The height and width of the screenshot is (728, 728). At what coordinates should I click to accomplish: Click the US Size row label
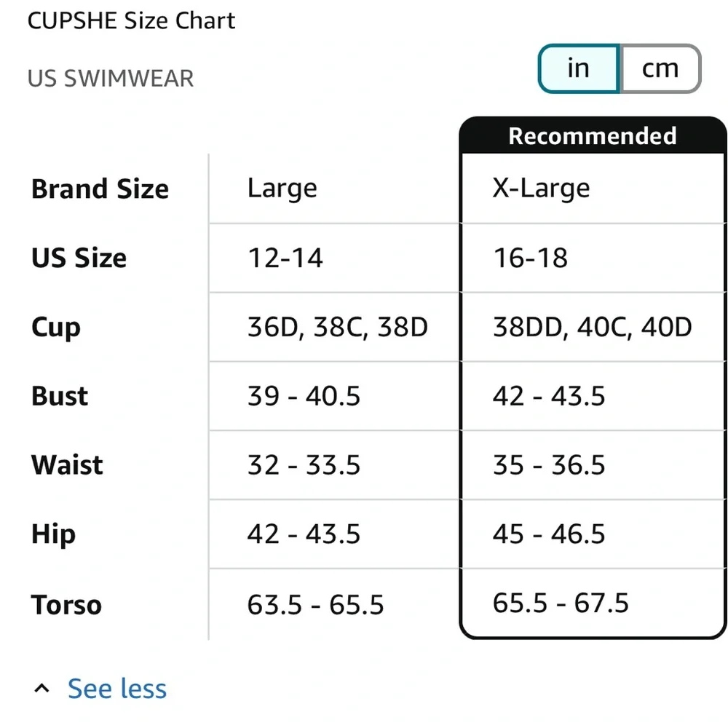(79, 258)
